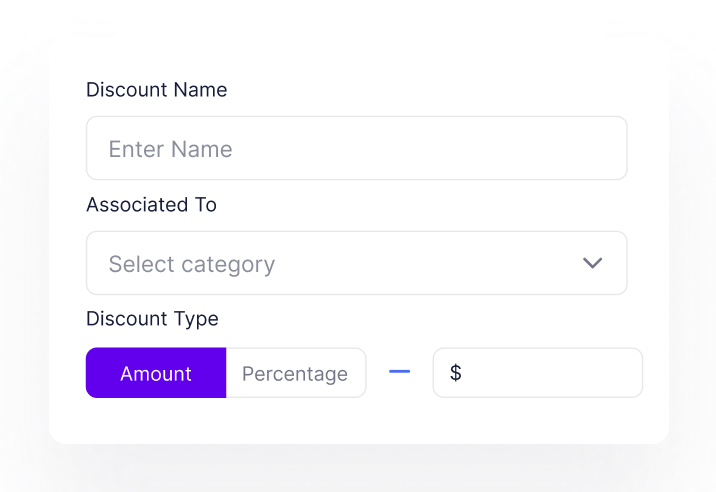Click the Enter Name text field
The image size is (716, 492).
(356, 149)
